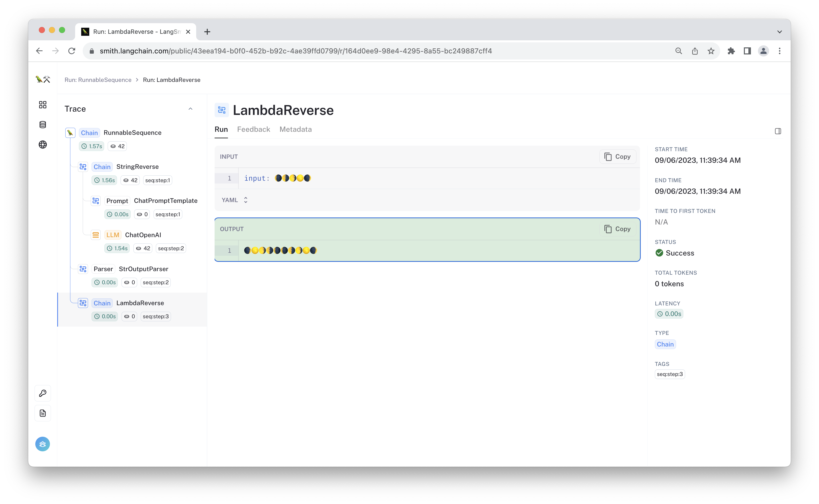Click the chain icon beside LambdaReverse in trace
The height and width of the screenshot is (504, 819).
(x=83, y=303)
